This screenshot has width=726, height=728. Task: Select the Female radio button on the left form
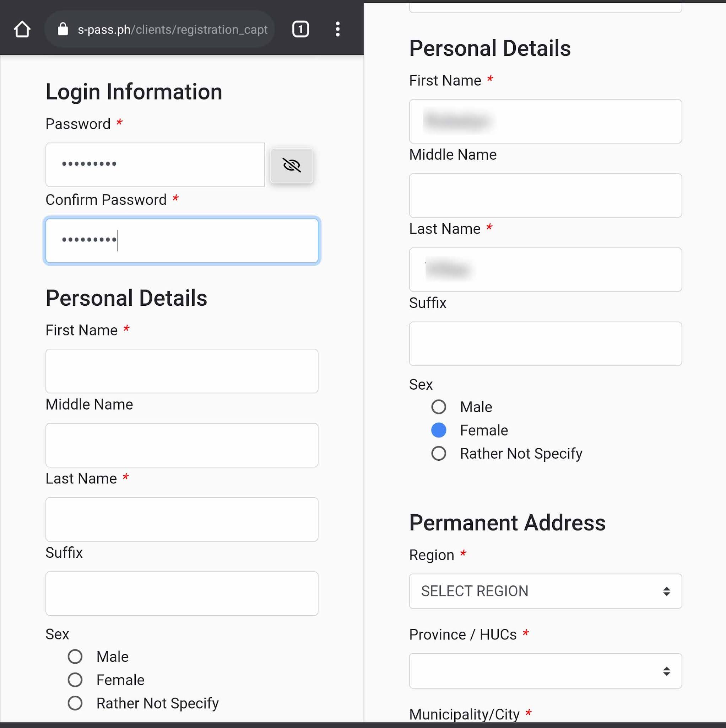tap(75, 680)
